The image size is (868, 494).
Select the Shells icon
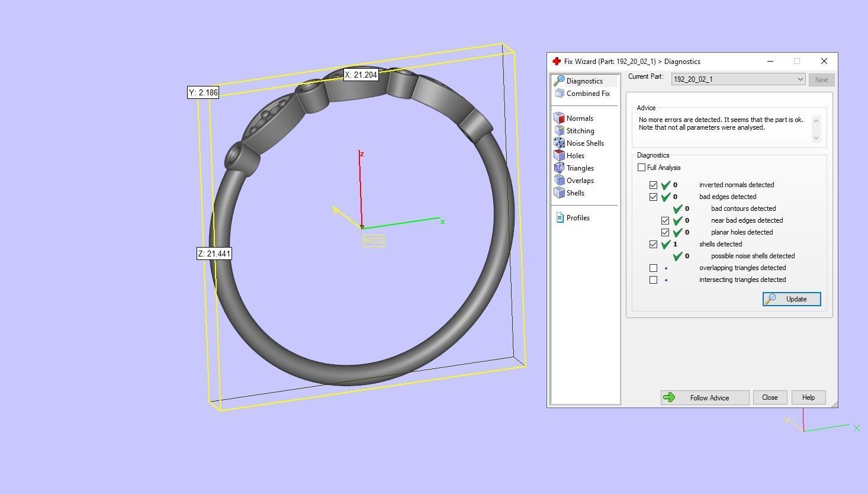pos(559,193)
